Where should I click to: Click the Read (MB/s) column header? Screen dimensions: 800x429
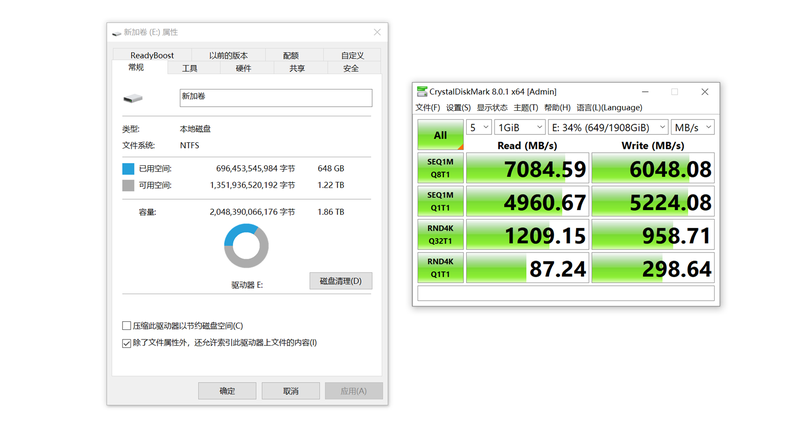527,146
